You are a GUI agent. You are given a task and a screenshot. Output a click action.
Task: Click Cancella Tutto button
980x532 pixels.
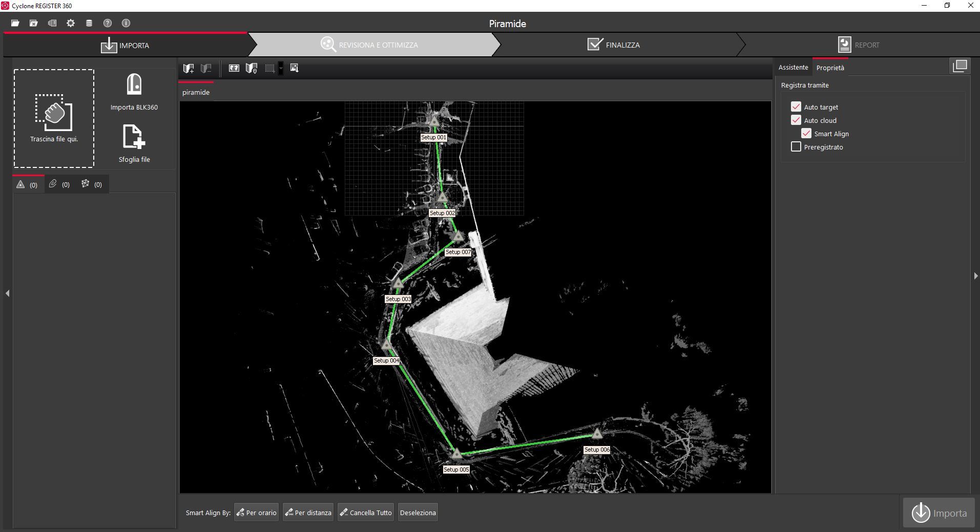[366, 513]
